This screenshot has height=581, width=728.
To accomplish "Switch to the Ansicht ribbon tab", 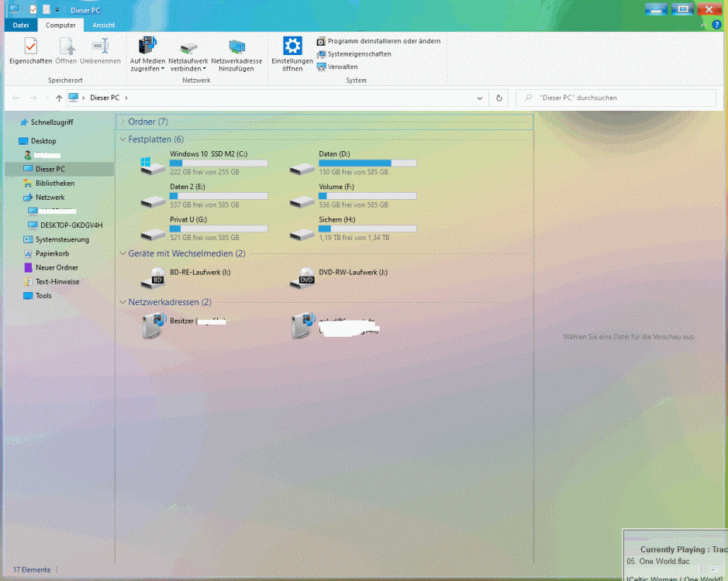I will tap(103, 25).
